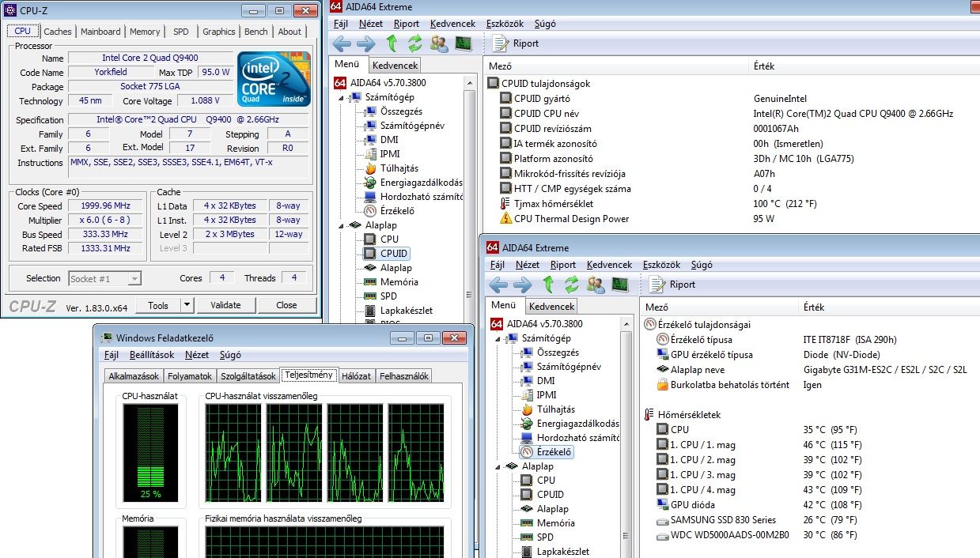The image size is (980, 558).
Task: Select CPUID item in top AIDA64 tree
Action: pos(386,254)
